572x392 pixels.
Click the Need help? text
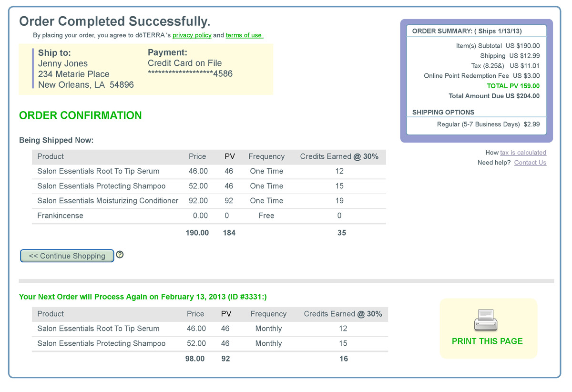(x=494, y=163)
